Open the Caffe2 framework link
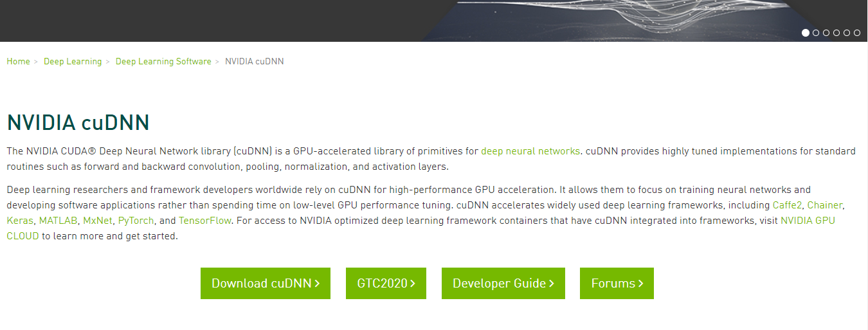 tap(787, 205)
